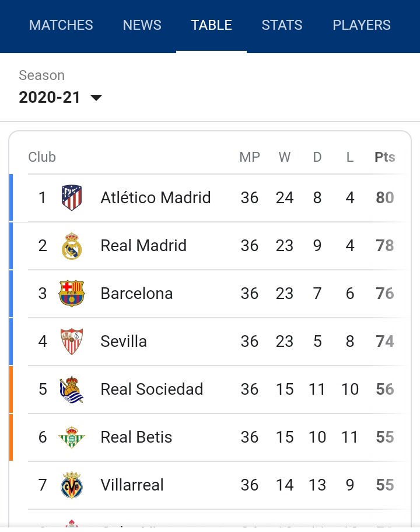This screenshot has height=532, width=420.
Task: Open Barcelona team name link
Action: (136, 294)
